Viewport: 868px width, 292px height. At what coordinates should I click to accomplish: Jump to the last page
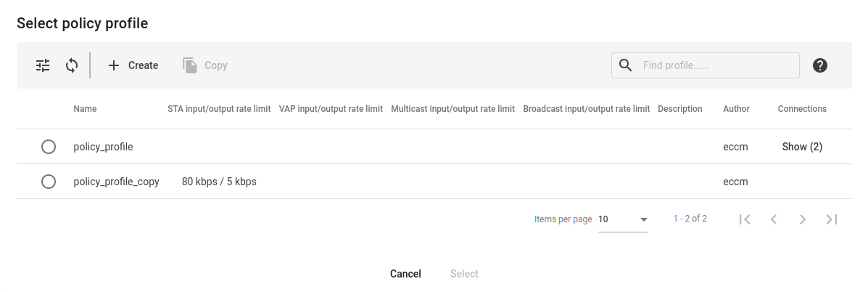tap(832, 219)
